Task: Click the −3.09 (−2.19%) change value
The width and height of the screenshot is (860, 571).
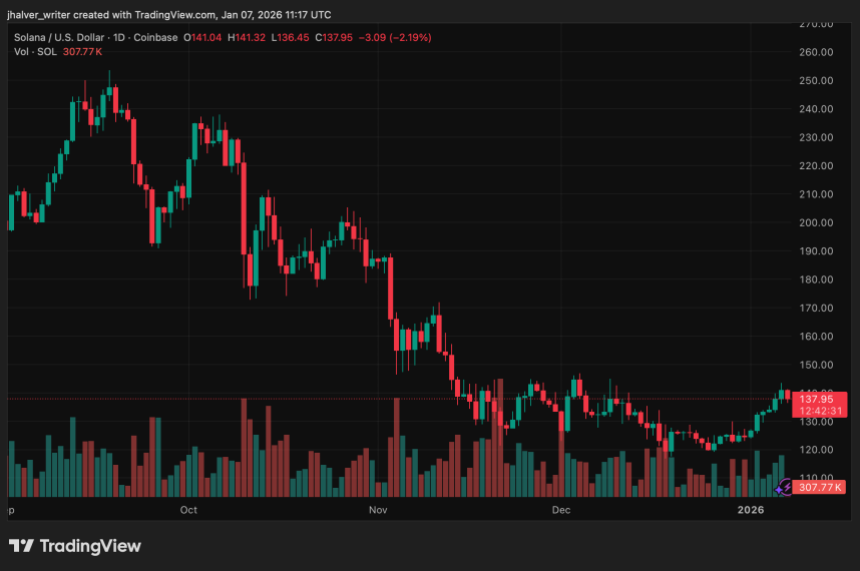Action: (395, 37)
